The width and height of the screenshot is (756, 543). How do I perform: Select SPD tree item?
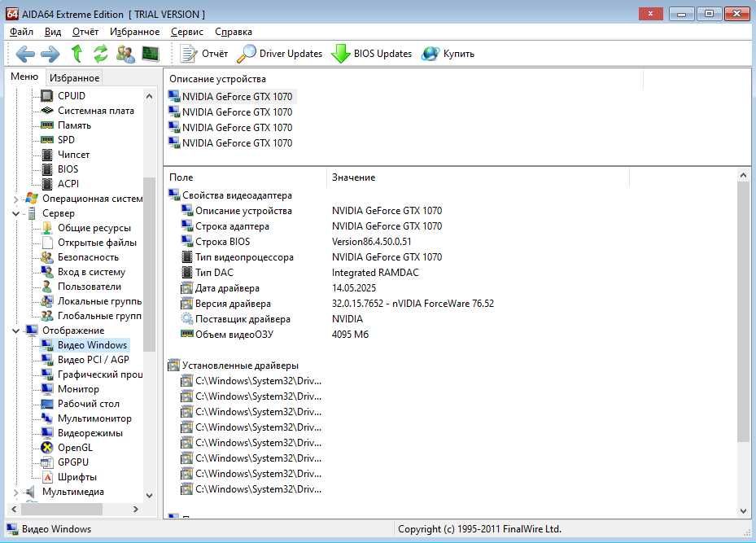point(66,140)
